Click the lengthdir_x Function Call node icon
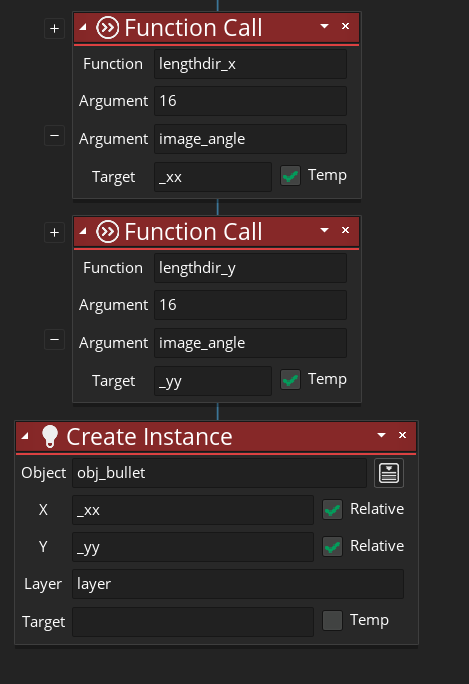 pos(107,28)
